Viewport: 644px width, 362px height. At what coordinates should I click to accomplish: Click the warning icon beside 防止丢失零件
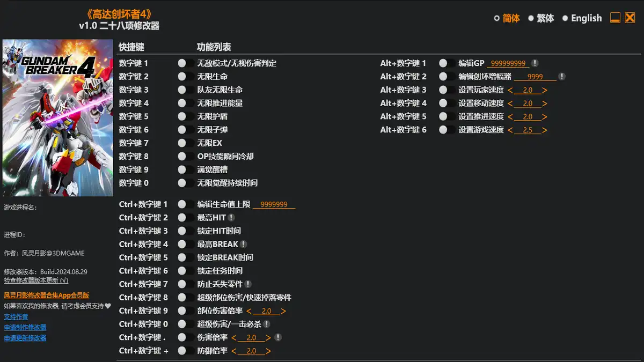[x=249, y=284]
